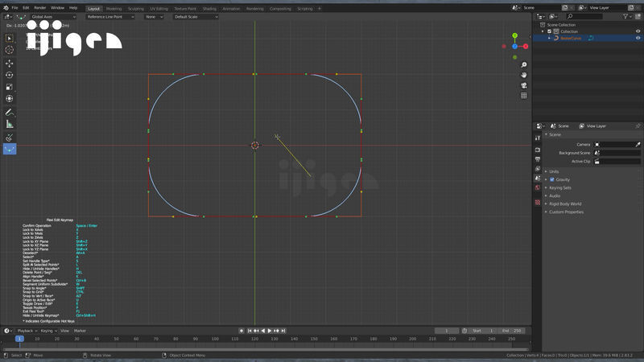The width and height of the screenshot is (644, 362).
Task: Click the outliner search field
Action: [584, 16]
